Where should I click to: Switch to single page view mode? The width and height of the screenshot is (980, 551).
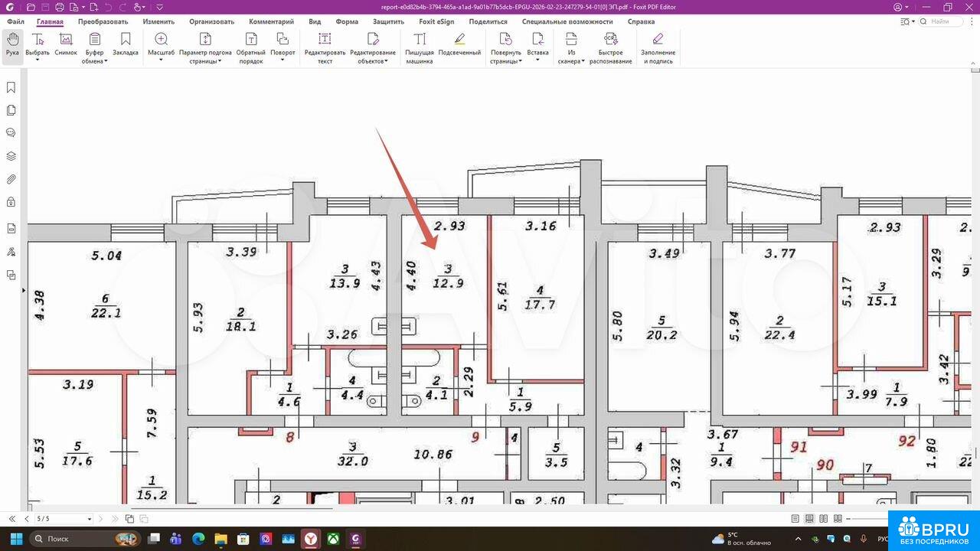coord(795,519)
